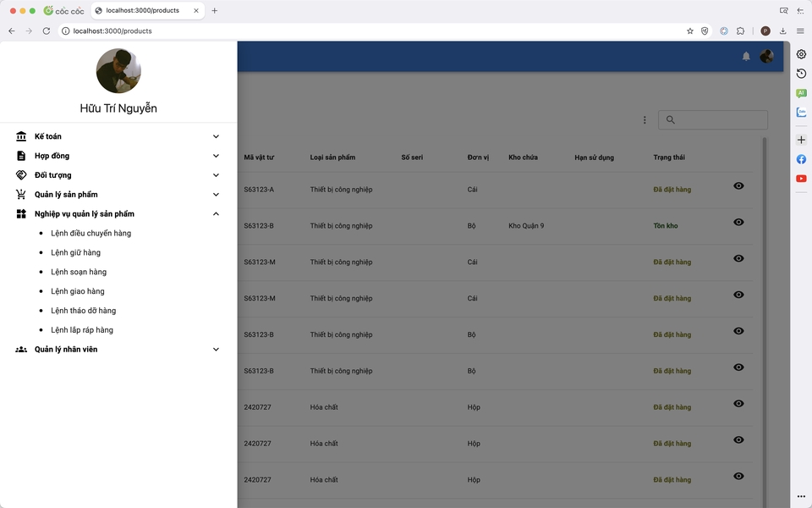Open Facebook from the browser sidebar
This screenshot has height=508, width=812.
(801, 159)
